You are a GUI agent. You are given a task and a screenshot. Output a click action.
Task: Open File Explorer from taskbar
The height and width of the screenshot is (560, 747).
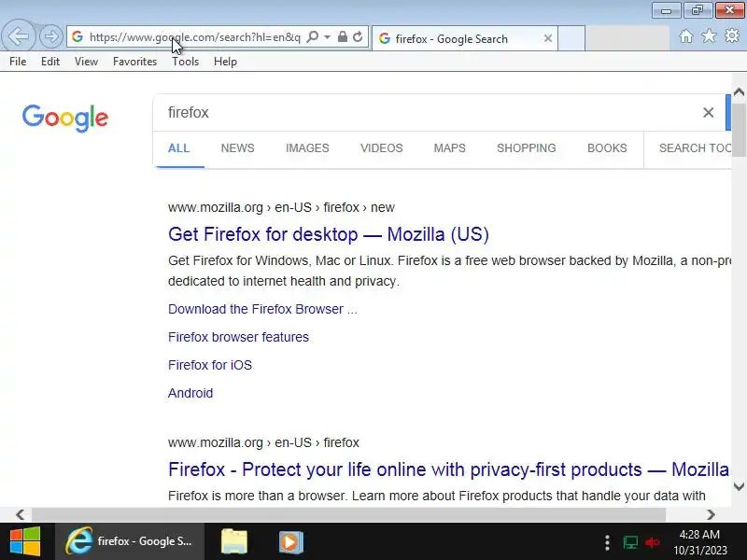point(234,541)
